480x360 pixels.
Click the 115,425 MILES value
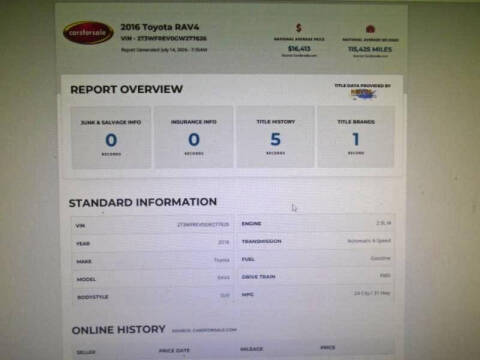point(370,49)
